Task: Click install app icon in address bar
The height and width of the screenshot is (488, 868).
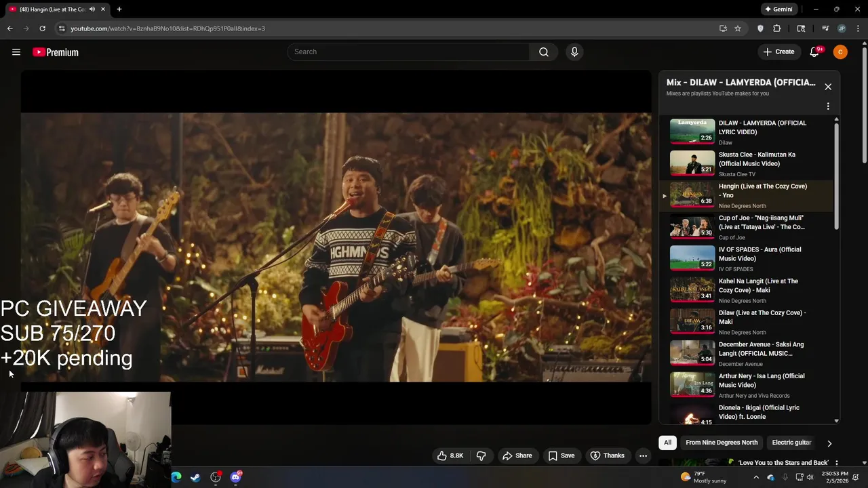Action: [x=723, y=28]
